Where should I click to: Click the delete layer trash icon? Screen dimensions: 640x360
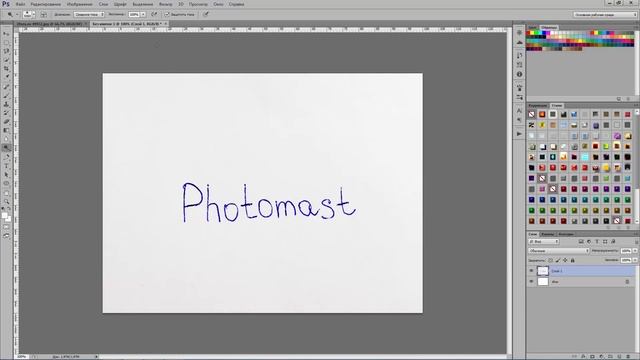click(628, 357)
